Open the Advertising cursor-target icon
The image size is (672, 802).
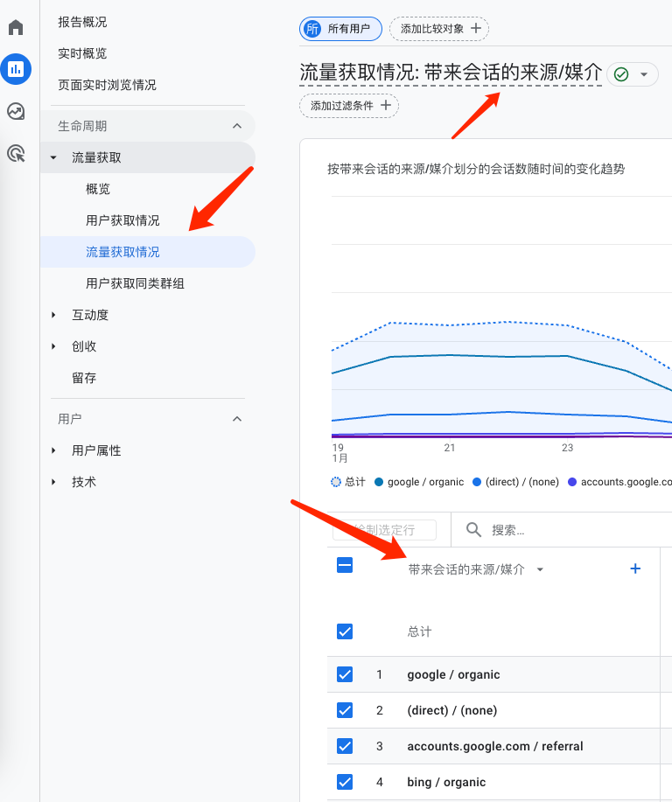(16, 153)
